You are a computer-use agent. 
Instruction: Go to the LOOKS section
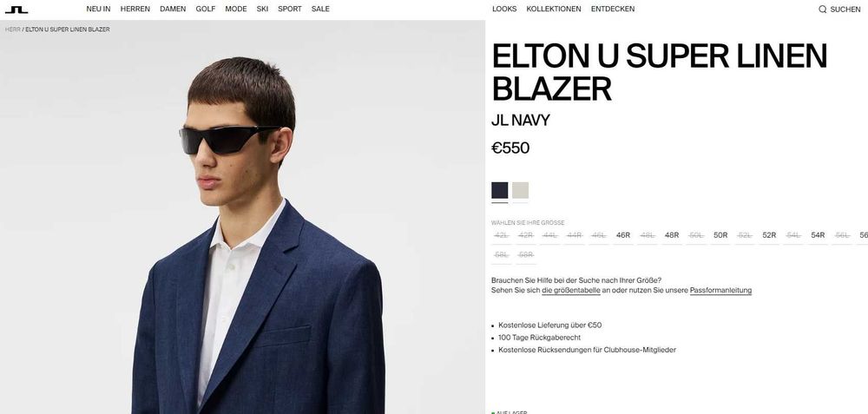[504, 9]
